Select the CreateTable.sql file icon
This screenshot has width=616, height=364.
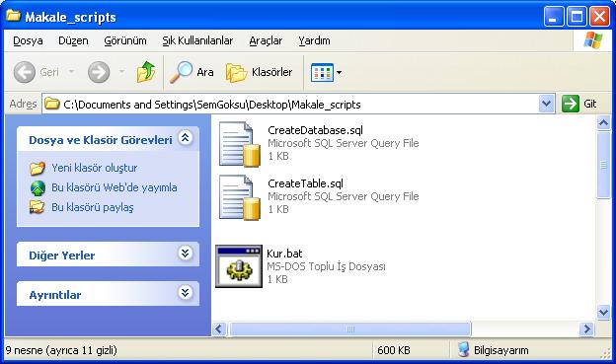(x=240, y=197)
